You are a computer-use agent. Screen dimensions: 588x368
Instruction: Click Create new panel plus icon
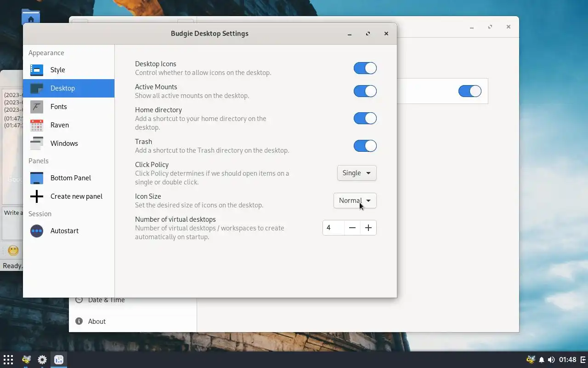point(37,196)
